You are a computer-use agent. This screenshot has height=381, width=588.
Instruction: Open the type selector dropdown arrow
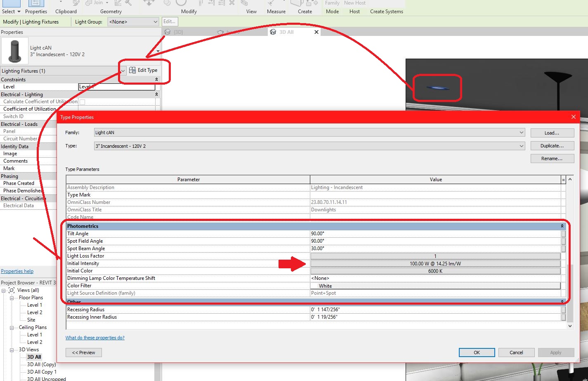pyautogui.click(x=158, y=51)
